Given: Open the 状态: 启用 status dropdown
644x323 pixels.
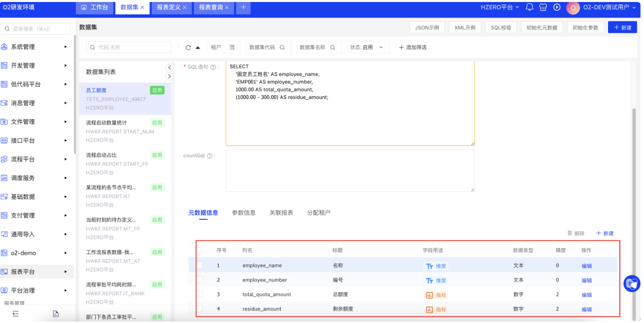Looking at the screenshot, I should click(368, 47).
